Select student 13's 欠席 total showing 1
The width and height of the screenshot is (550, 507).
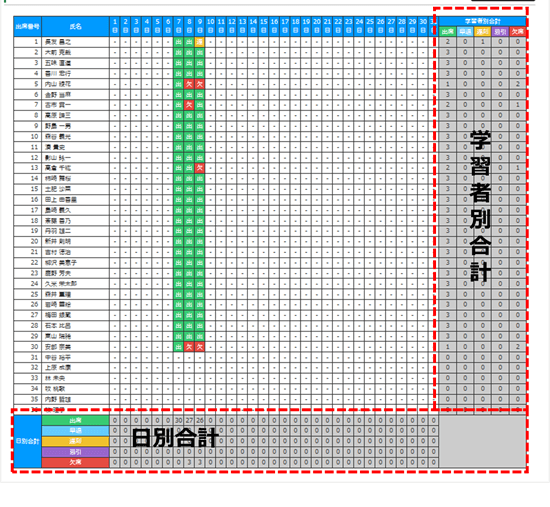(x=518, y=168)
